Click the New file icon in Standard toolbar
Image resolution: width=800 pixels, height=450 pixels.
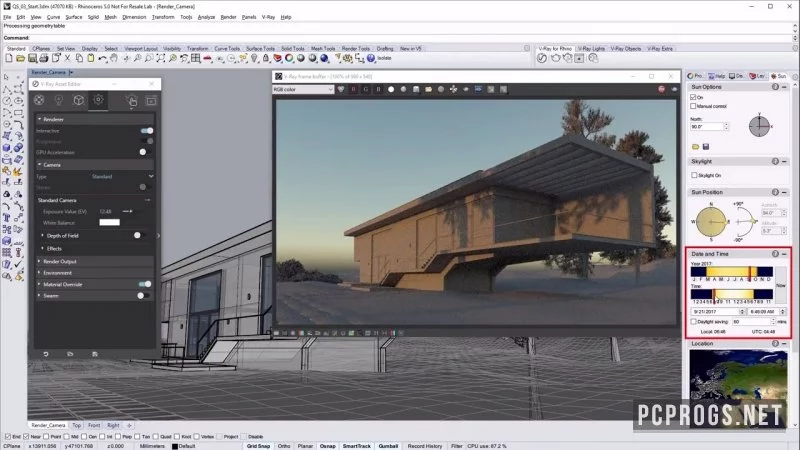coord(9,58)
